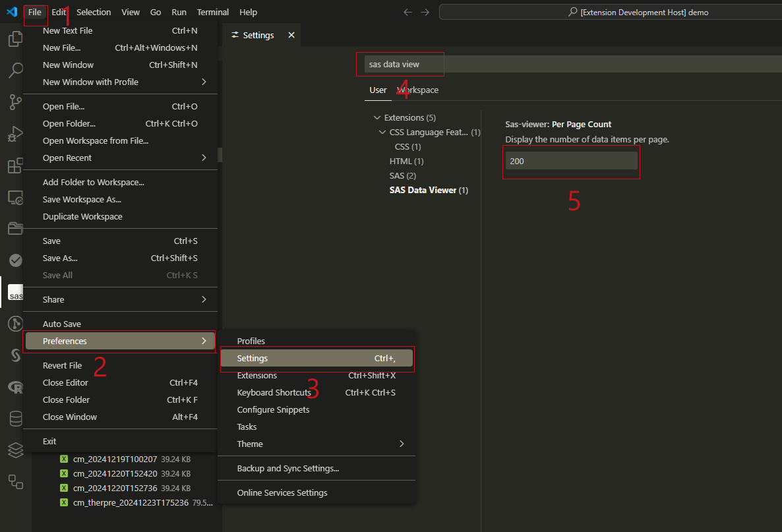Go back with the left arrow
The height and width of the screenshot is (532, 782).
click(x=407, y=12)
